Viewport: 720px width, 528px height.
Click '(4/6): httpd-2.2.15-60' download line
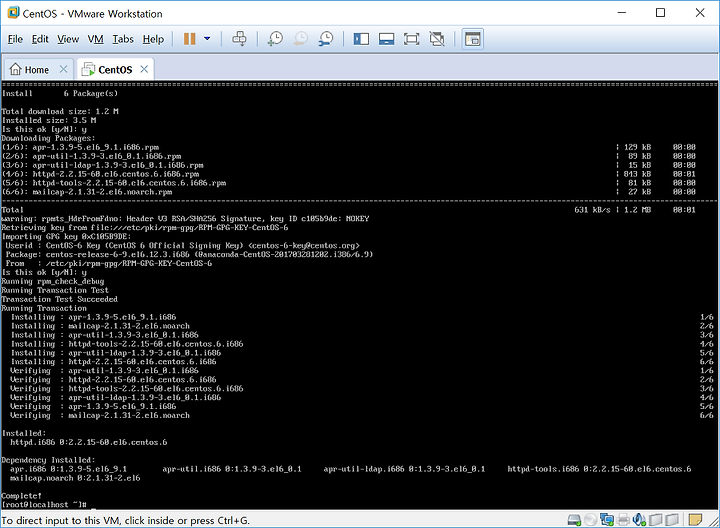tap(100, 174)
